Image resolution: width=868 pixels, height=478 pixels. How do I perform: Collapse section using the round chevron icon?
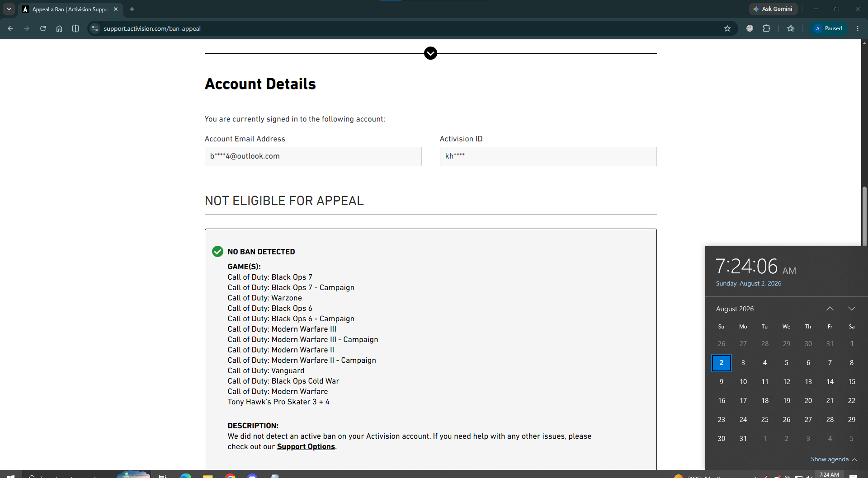click(x=430, y=53)
